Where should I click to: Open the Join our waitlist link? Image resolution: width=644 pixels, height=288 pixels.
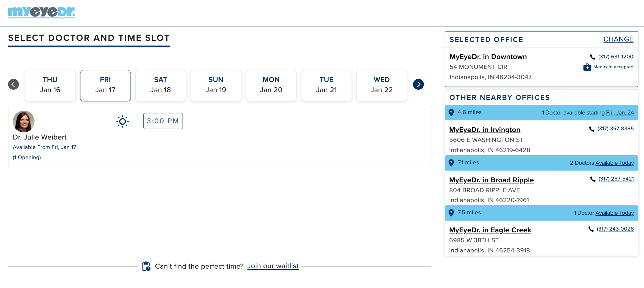coord(273,266)
